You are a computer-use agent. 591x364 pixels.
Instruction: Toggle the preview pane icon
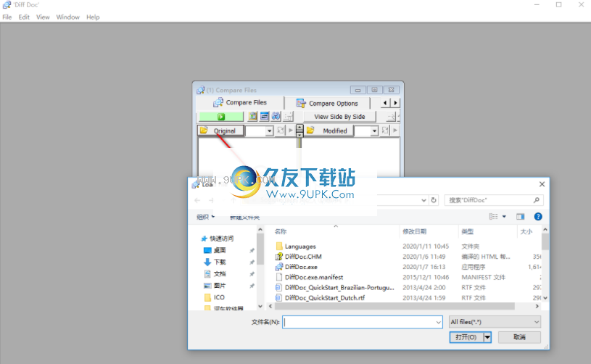click(521, 216)
